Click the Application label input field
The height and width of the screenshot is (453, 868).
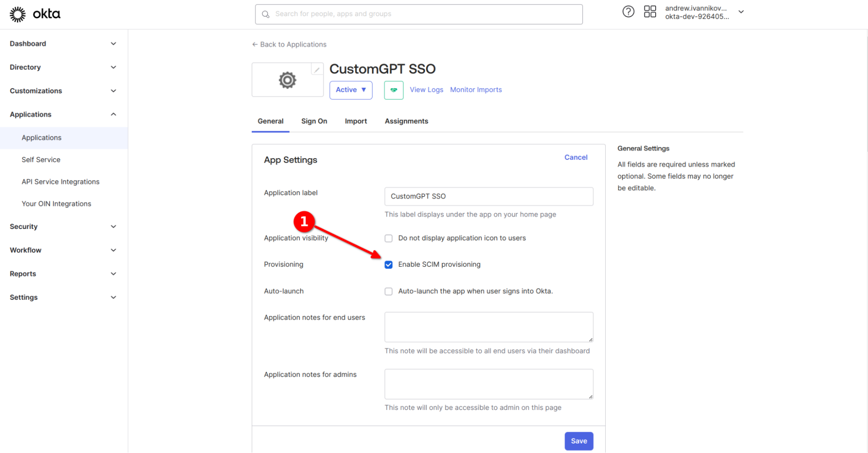[488, 196]
